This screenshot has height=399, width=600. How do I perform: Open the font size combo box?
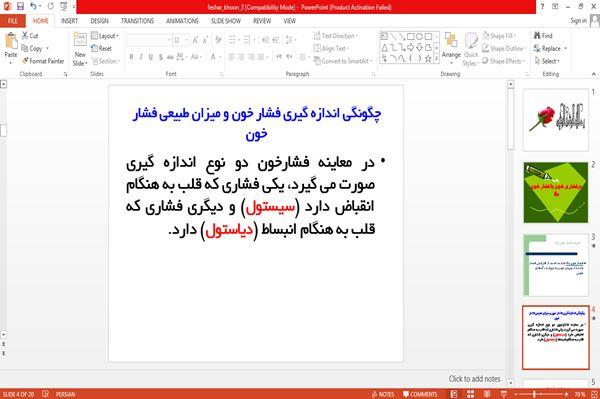[181, 40]
